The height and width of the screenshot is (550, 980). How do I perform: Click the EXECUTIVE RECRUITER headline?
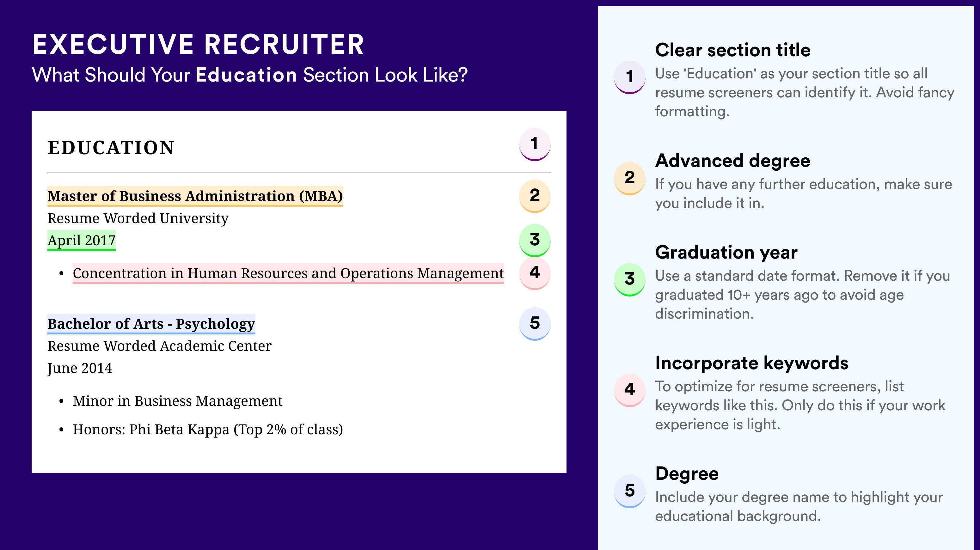pyautogui.click(x=198, y=45)
